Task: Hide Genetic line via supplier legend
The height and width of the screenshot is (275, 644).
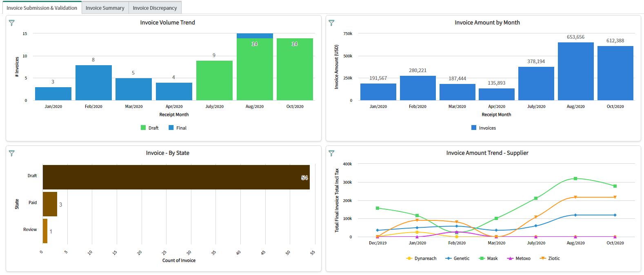Action: point(457,259)
